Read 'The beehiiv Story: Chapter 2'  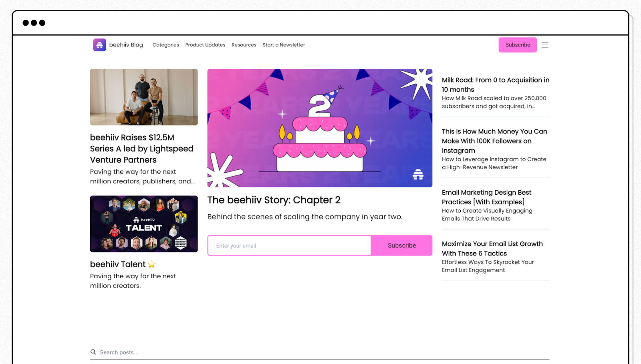coord(274,200)
